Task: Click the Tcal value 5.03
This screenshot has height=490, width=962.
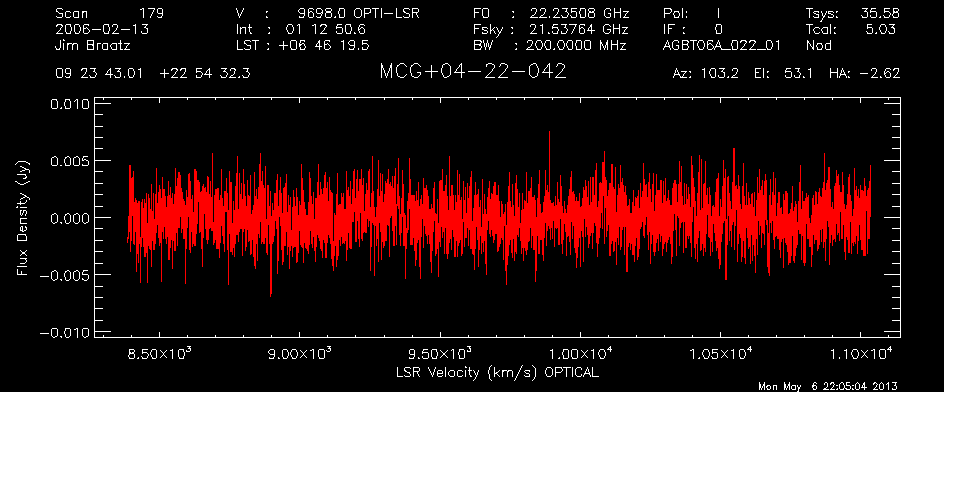Action: click(880, 29)
